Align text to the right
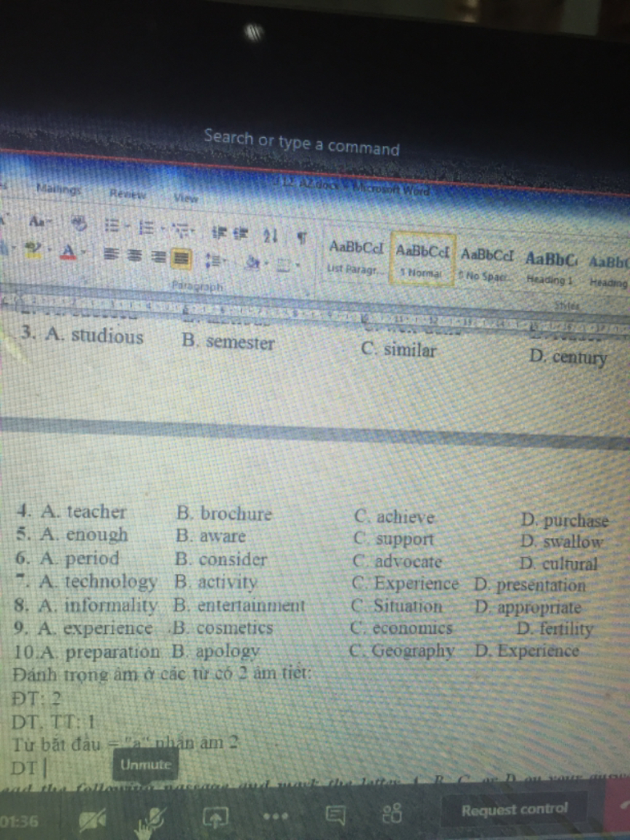 tap(158, 257)
